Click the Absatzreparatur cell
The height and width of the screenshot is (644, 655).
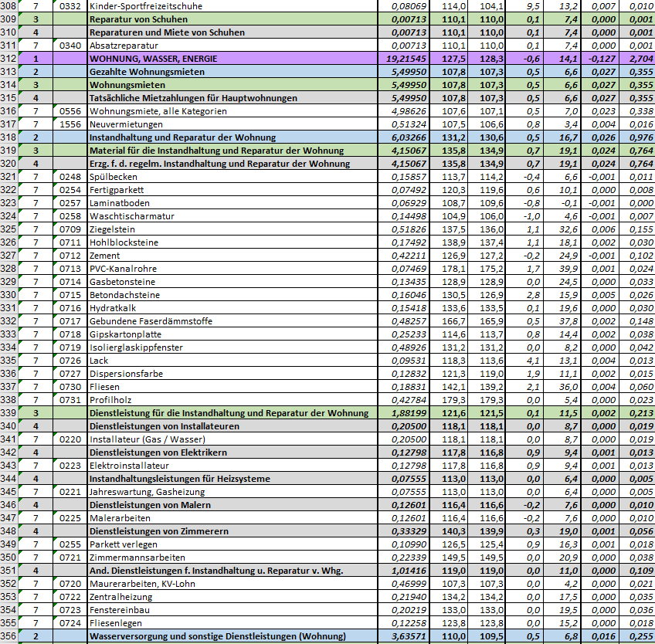(x=232, y=46)
